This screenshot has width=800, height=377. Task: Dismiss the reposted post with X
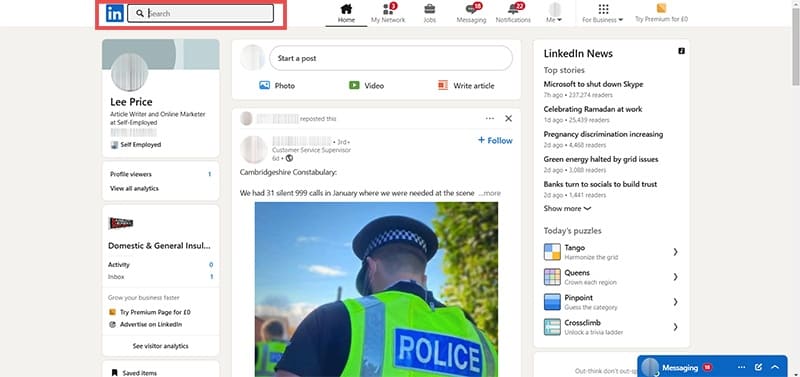(508, 118)
